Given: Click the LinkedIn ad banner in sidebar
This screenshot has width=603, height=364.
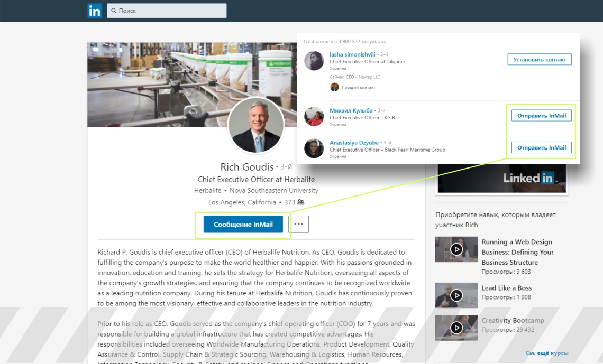Looking at the screenshot, I should [x=501, y=178].
